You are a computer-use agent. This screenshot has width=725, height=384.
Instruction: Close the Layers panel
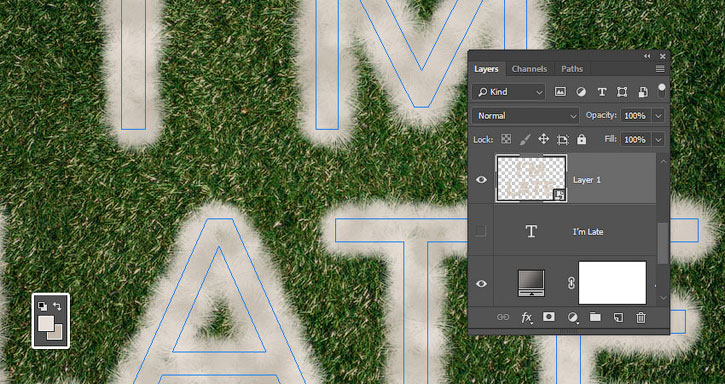click(x=663, y=56)
